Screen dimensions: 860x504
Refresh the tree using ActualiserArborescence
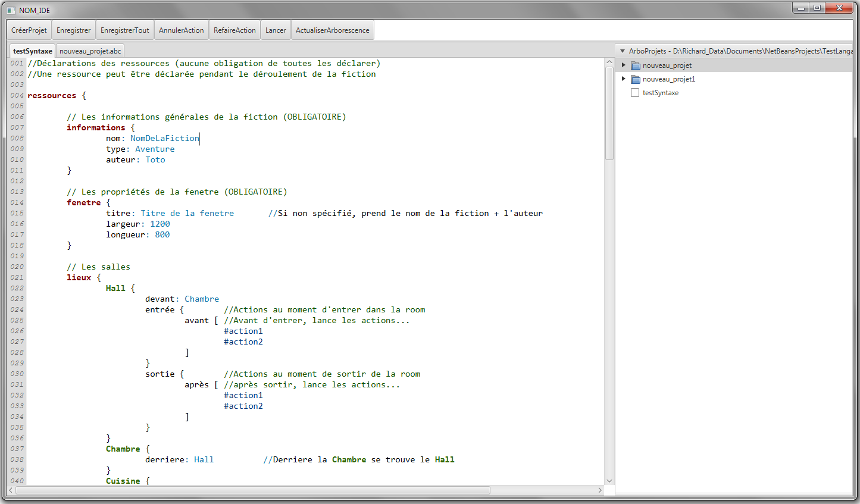[x=332, y=29]
